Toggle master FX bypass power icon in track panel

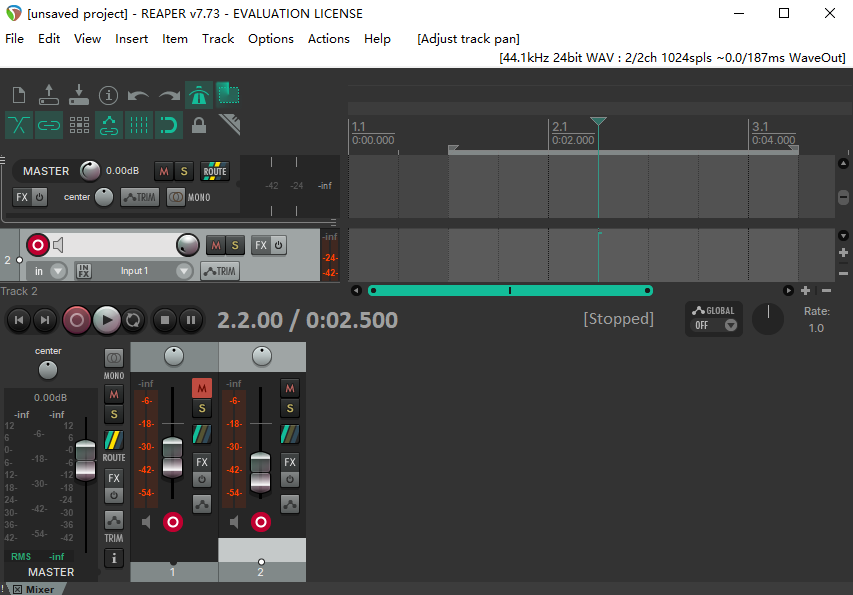click(39, 197)
